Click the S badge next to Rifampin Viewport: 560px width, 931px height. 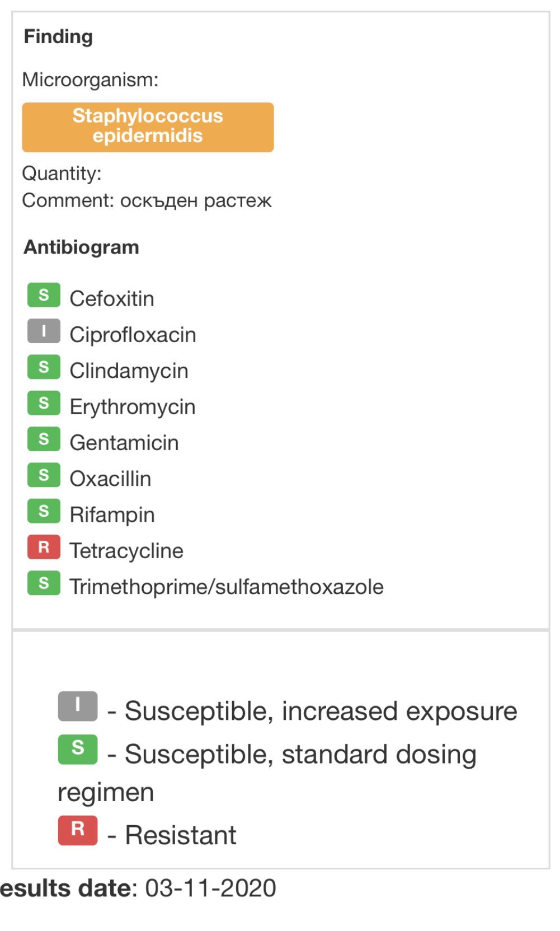point(44,511)
